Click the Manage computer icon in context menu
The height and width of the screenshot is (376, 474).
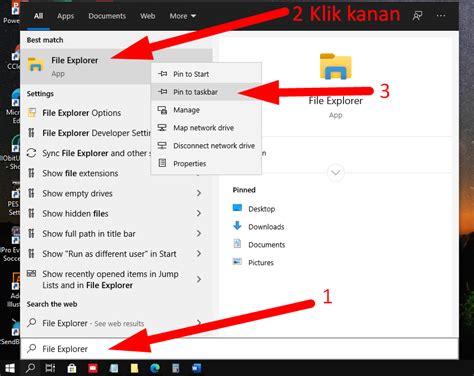tap(162, 110)
